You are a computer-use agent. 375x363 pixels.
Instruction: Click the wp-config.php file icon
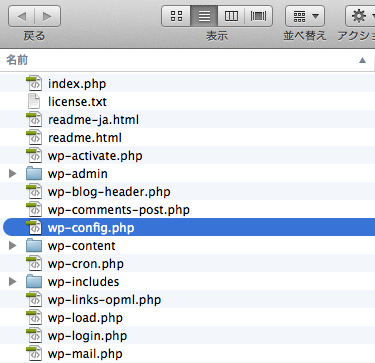(x=34, y=227)
